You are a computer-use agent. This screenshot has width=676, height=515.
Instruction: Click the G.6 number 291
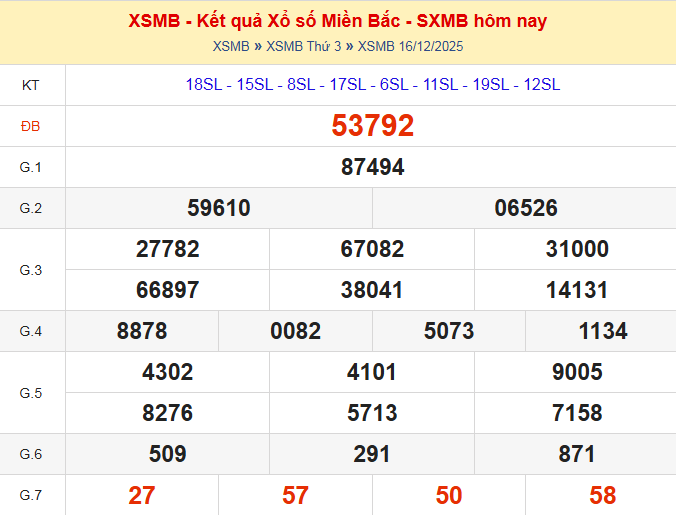tap(372, 454)
